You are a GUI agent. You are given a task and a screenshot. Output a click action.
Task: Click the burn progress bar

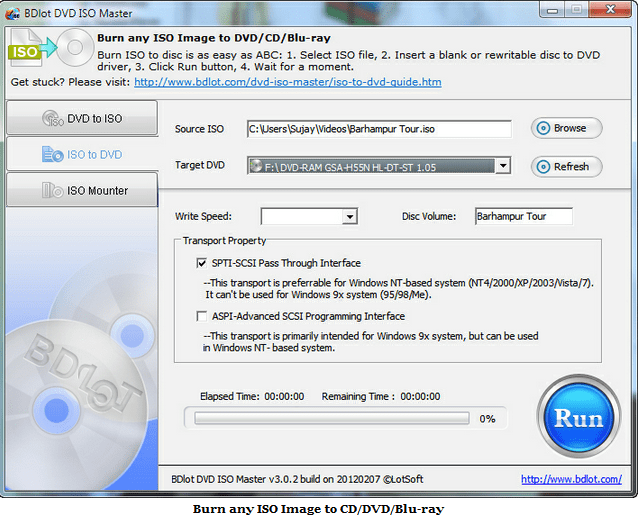coord(331,418)
